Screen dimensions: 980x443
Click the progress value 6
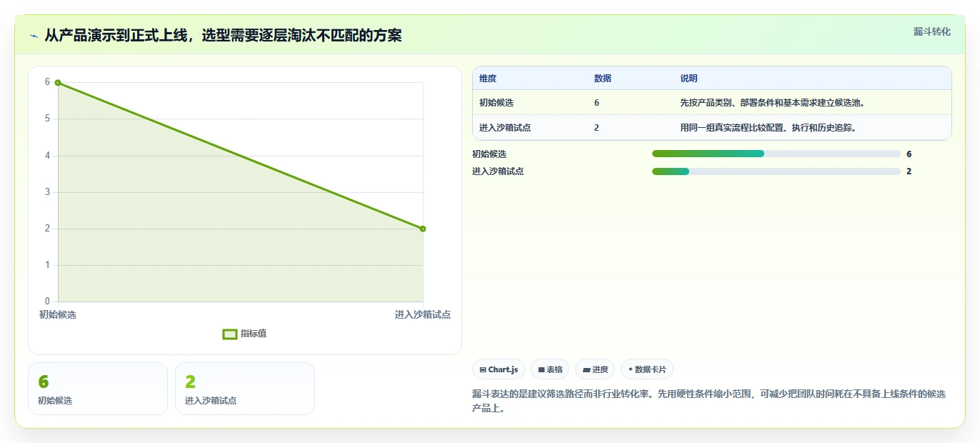click(909, 154)
